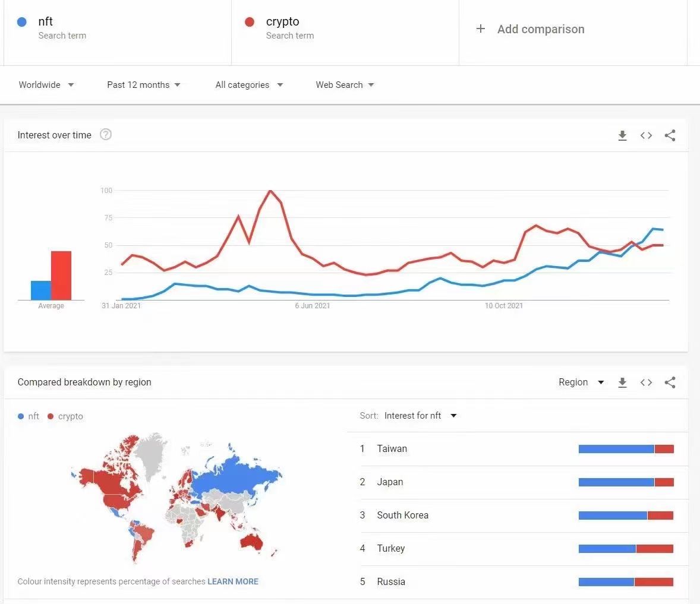Edit the crypto search term
700x604 pixels.
tap(282, 22)
